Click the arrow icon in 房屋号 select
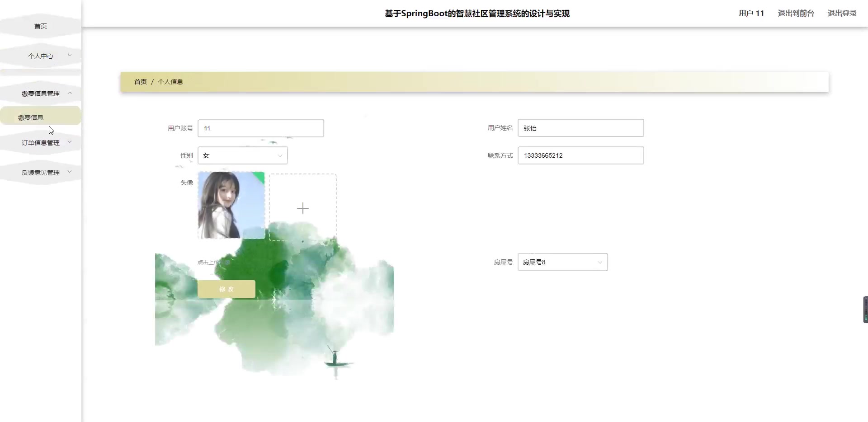868x422 pixels. point(600,263)
